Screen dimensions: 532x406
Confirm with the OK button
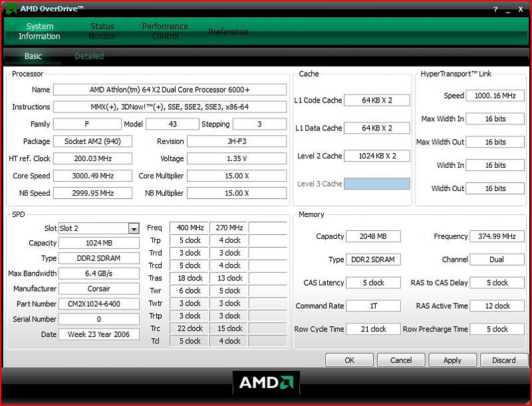[x=350, y=360]
